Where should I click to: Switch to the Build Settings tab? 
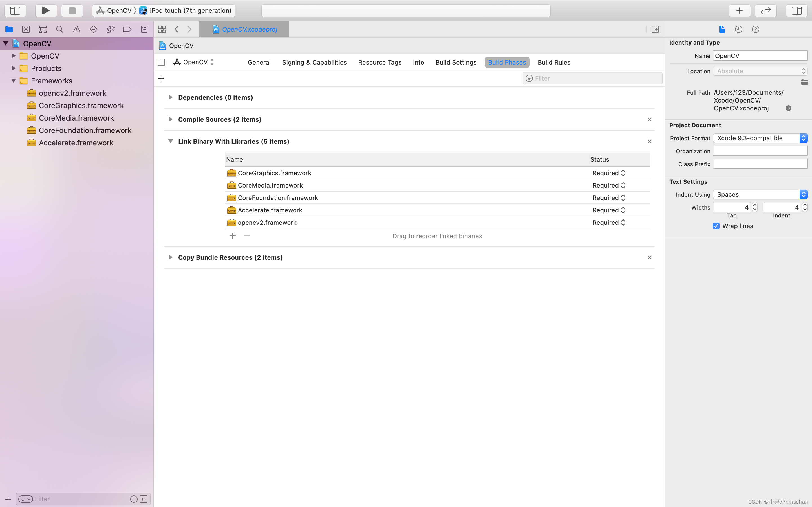coord(456,62)
